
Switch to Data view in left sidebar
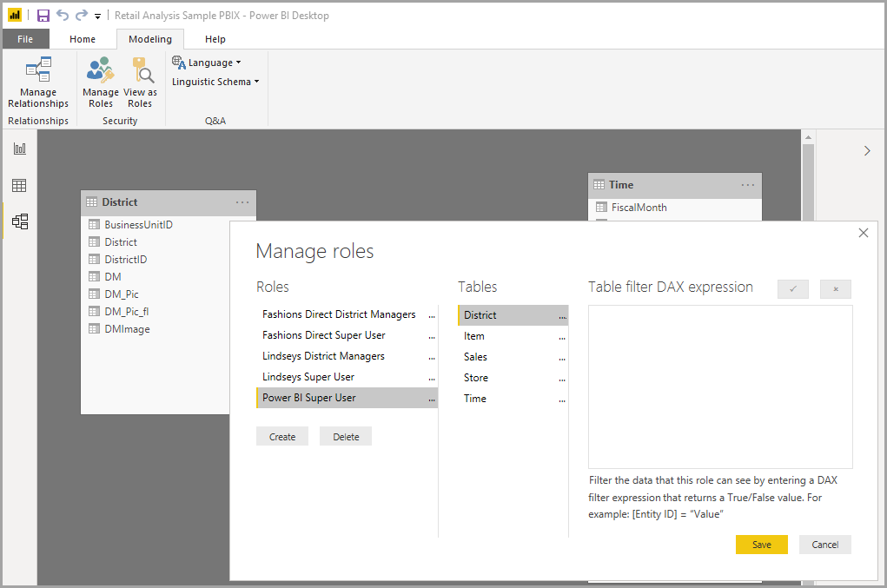[x=19, y=185]
